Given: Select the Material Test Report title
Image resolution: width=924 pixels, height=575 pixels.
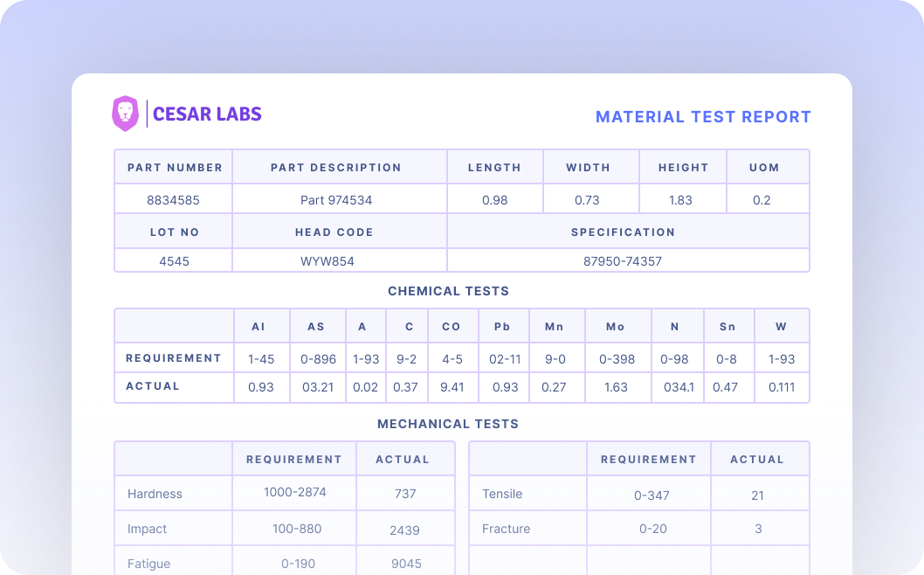Looking at the screenshot, I should coord(703,117).
